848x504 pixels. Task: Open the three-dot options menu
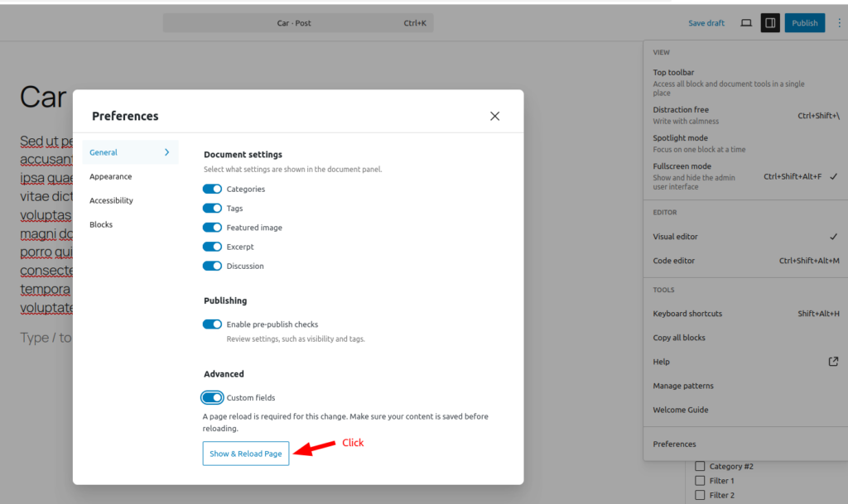pos(838,23)
